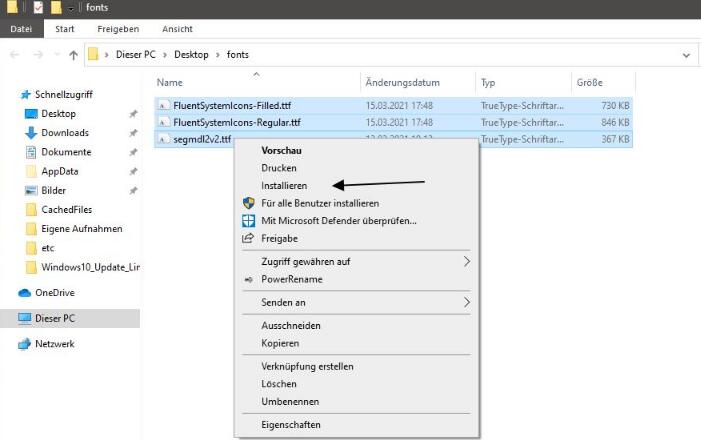701x440 pixels.
Task: Click the font icon of FluentSystemIcons-Filled.ttf
Action: point(164,106)
